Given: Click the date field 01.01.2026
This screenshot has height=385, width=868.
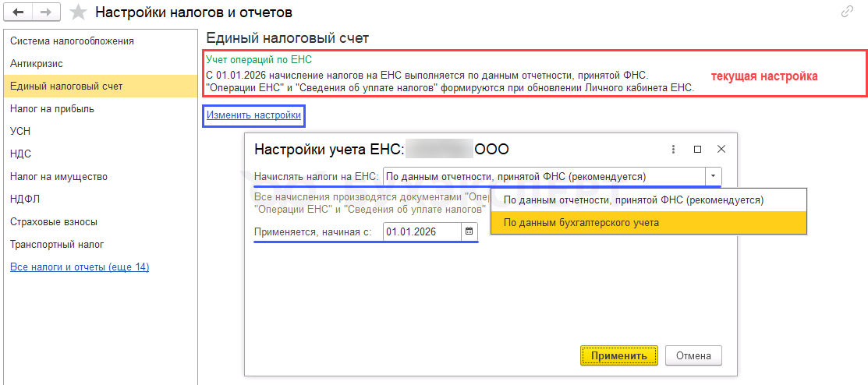Looking at the screenshot, I should click(x=422, y=231).
